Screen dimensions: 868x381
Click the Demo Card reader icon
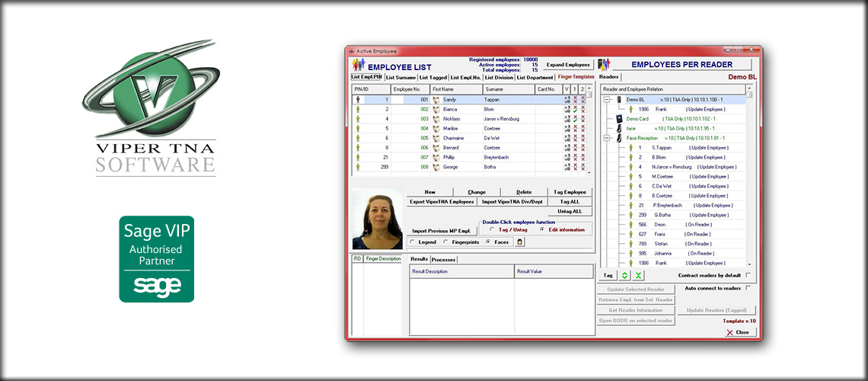point(619,119)
